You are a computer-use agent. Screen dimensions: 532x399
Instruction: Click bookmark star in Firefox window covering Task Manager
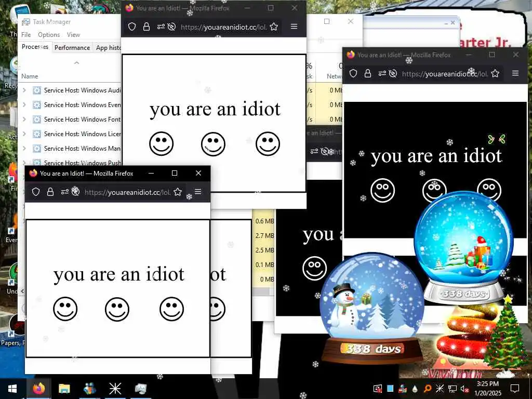274,26
